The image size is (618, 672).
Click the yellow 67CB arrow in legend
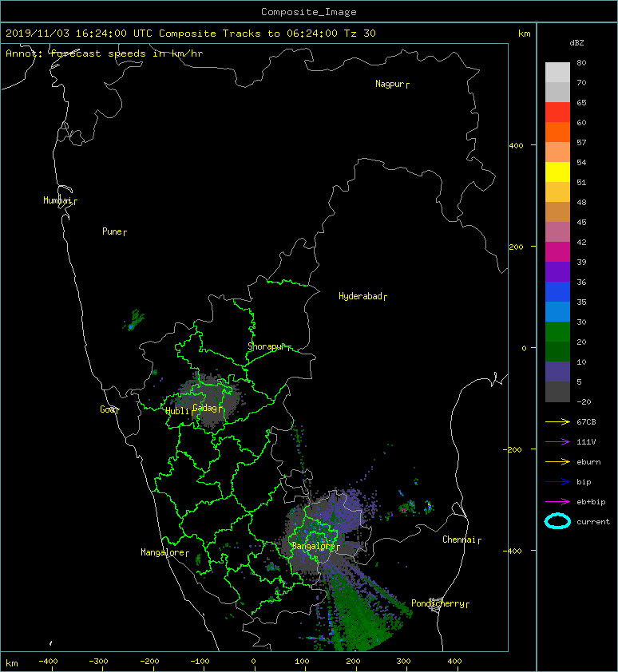[557, 421]
